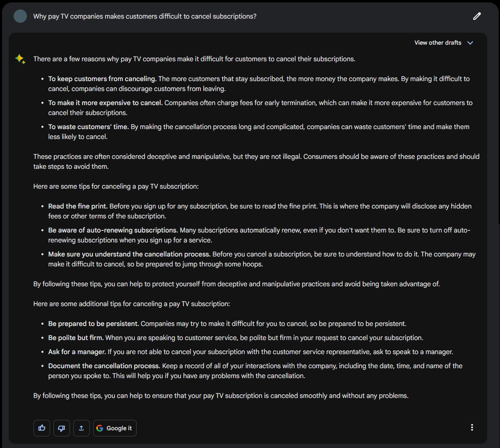Click the "Ask for a manager" tip

pos(77,352)
